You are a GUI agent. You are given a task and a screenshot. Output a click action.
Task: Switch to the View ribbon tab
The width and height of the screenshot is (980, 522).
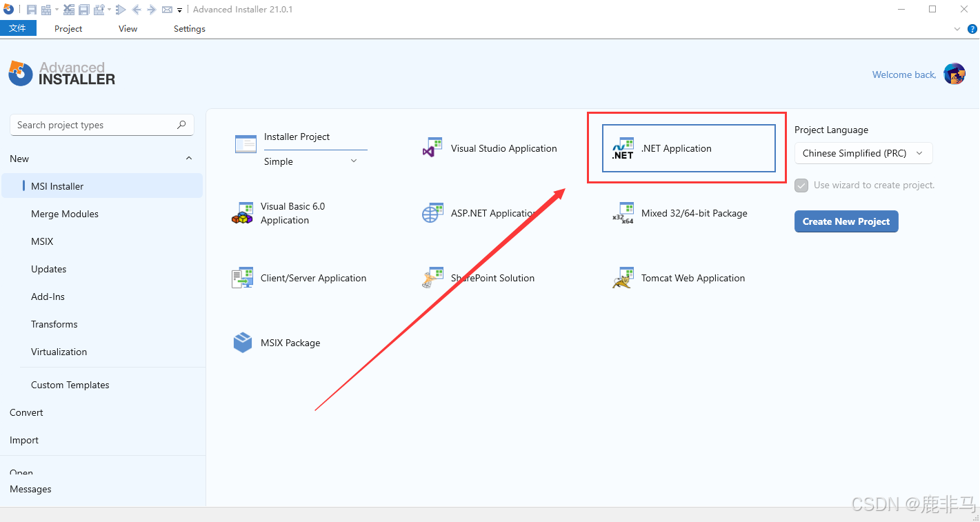click(128, 29)
